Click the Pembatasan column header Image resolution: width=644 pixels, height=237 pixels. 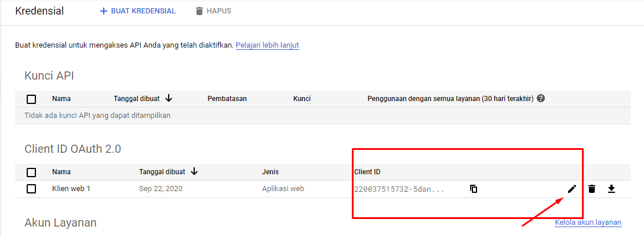coord(227,99)
